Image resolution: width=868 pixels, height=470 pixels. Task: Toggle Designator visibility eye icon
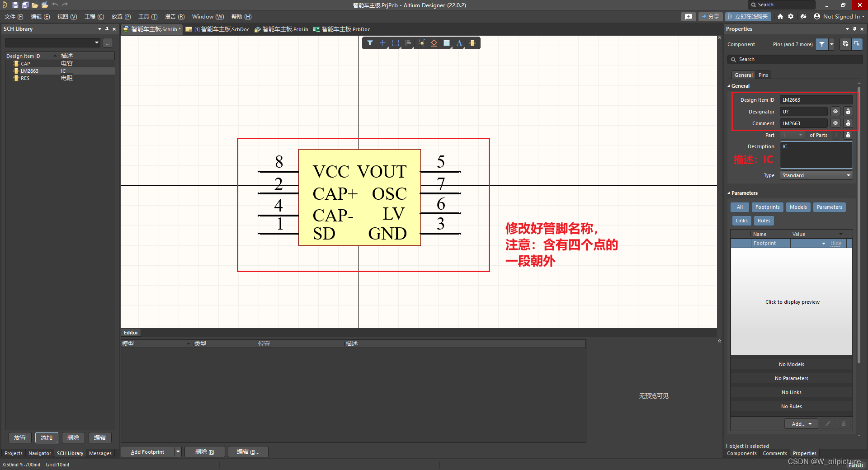click(835, 112)
